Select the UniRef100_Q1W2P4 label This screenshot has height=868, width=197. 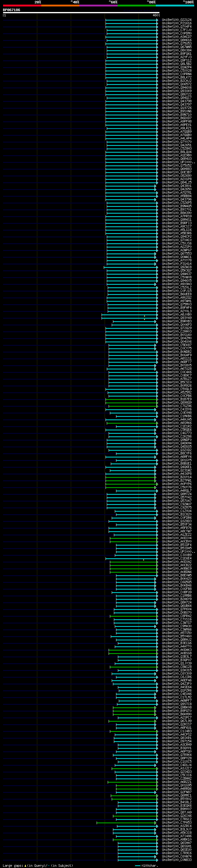[x=176, y=67]
